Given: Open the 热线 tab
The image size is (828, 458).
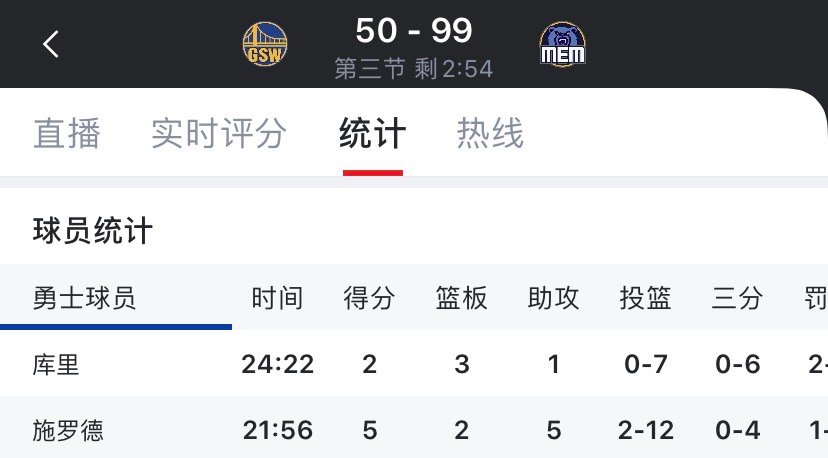Looking at the screenshot, I should click(x=490, y=133).
